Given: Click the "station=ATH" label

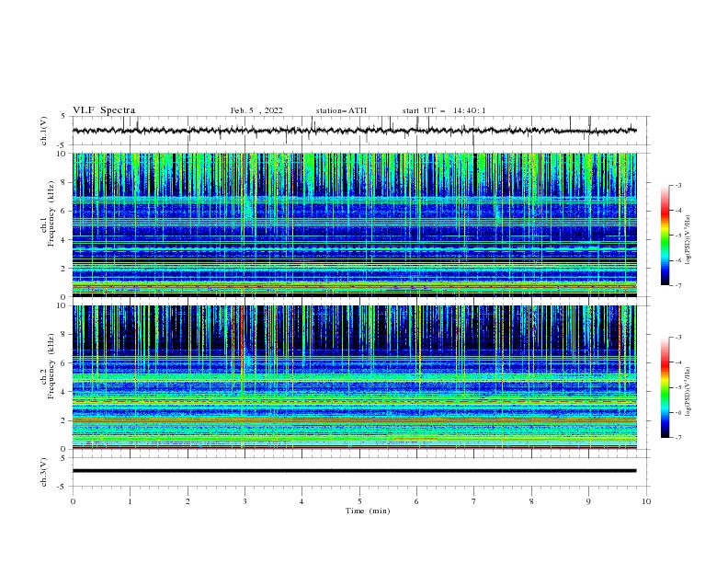Looking at the screenshot, I should (341, 110).
